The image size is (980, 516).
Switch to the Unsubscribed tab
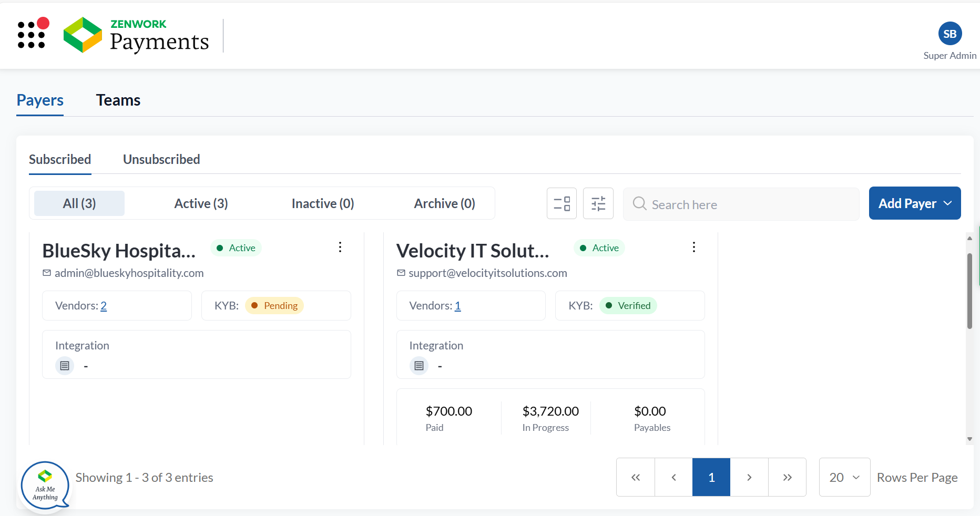click(161, 159)
